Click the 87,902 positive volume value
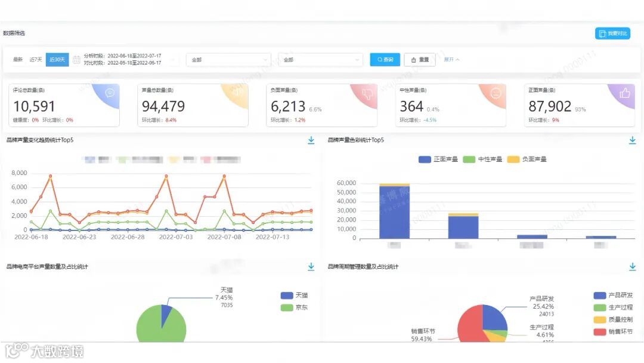644x363 pixels. 550,106
